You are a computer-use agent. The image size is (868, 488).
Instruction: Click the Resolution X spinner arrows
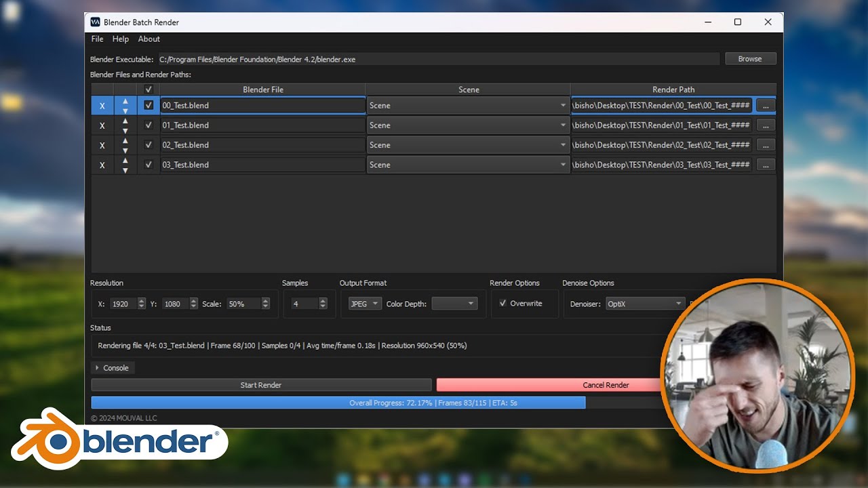coord(142,304)
